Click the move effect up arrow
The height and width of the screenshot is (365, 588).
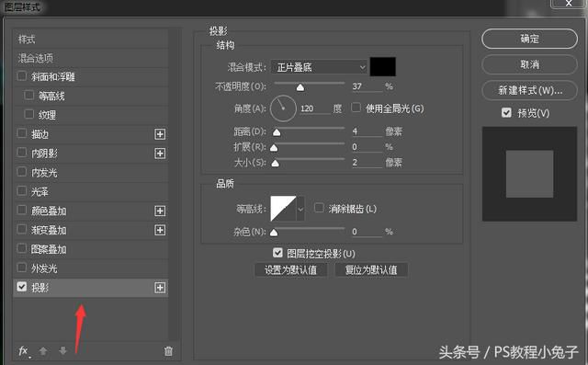[43, 351]
